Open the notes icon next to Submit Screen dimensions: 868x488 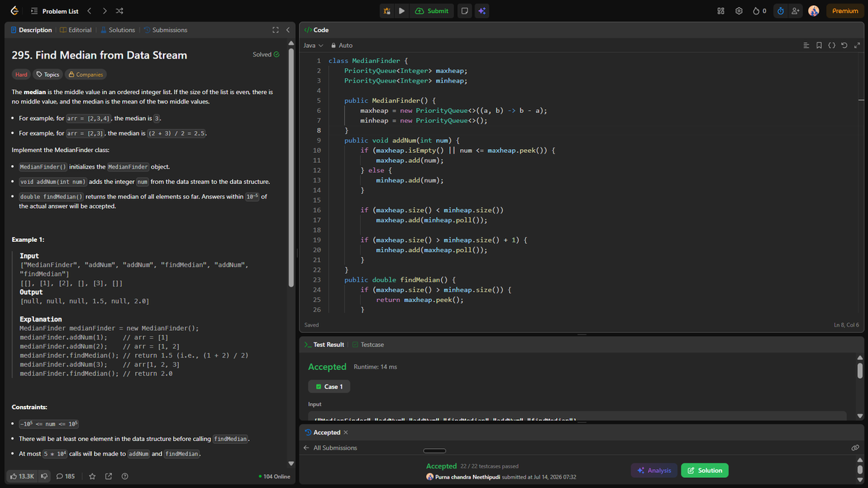(x=464, y=11)
